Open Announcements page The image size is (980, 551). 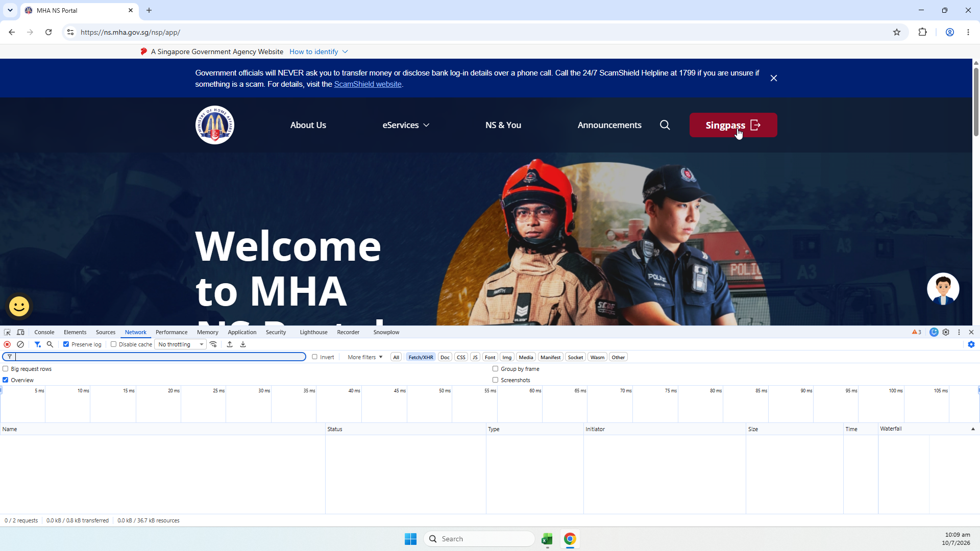point(609,125)
